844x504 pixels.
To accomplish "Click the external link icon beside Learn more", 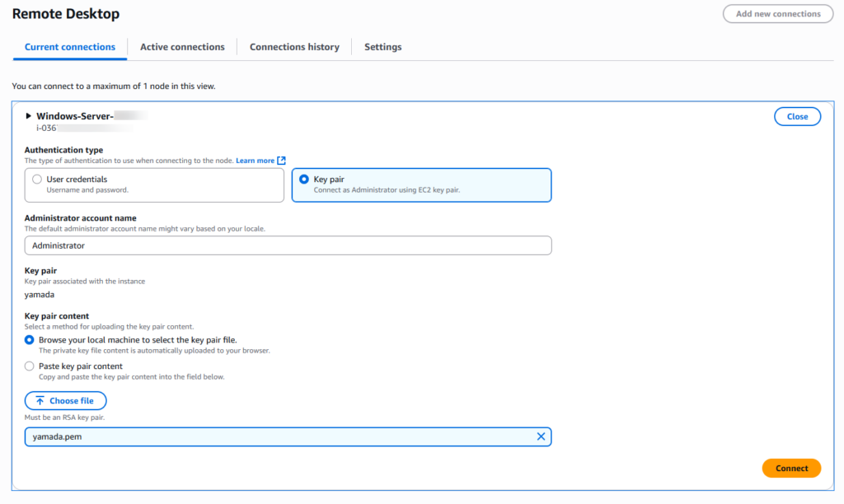I will (x=281, y=161).
